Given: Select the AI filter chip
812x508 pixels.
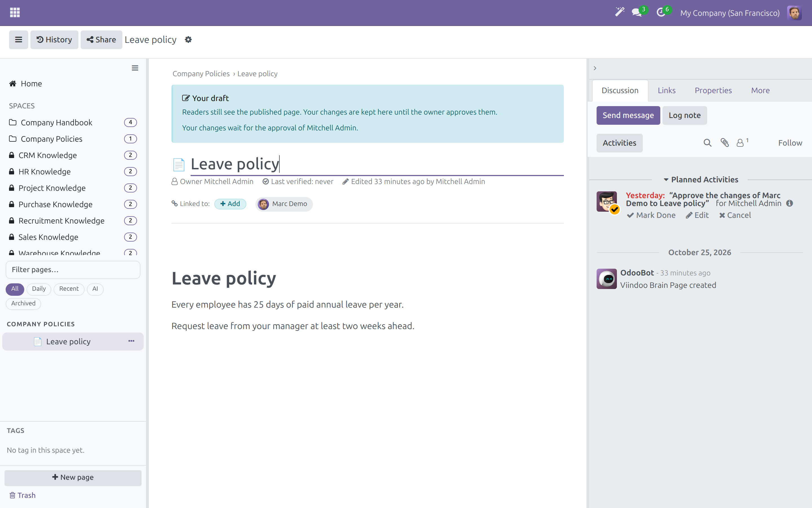Looking at the screenshot, I should click(x=95, y=289).
